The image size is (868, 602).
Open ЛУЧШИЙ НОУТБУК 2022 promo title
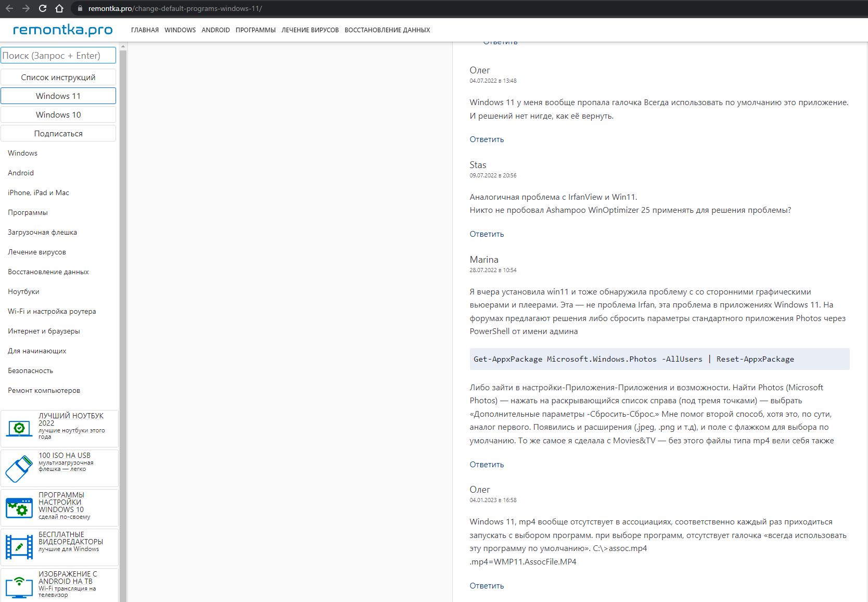(71, 419)
